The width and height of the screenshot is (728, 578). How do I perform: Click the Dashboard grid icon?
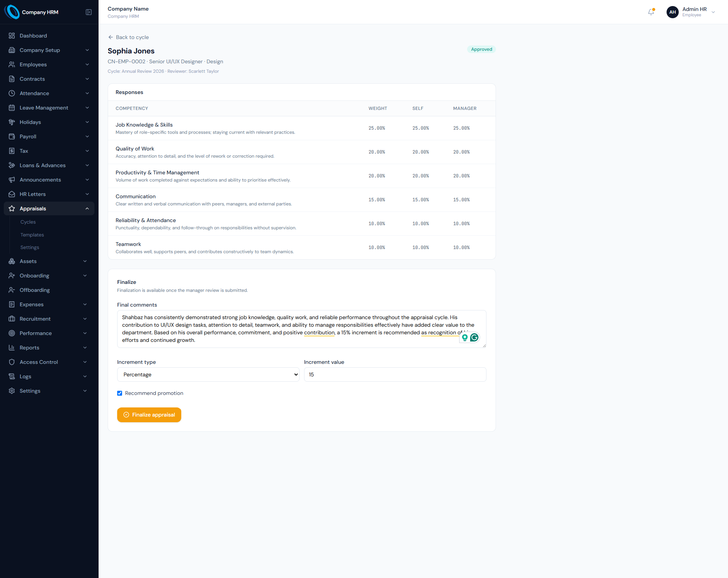12,36
